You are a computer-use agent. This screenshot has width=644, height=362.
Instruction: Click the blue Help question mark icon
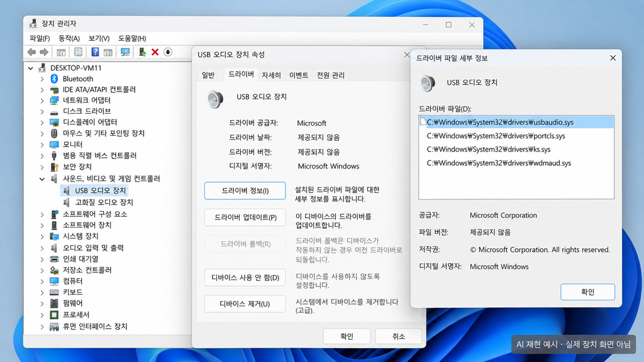(x=95, y=52)
